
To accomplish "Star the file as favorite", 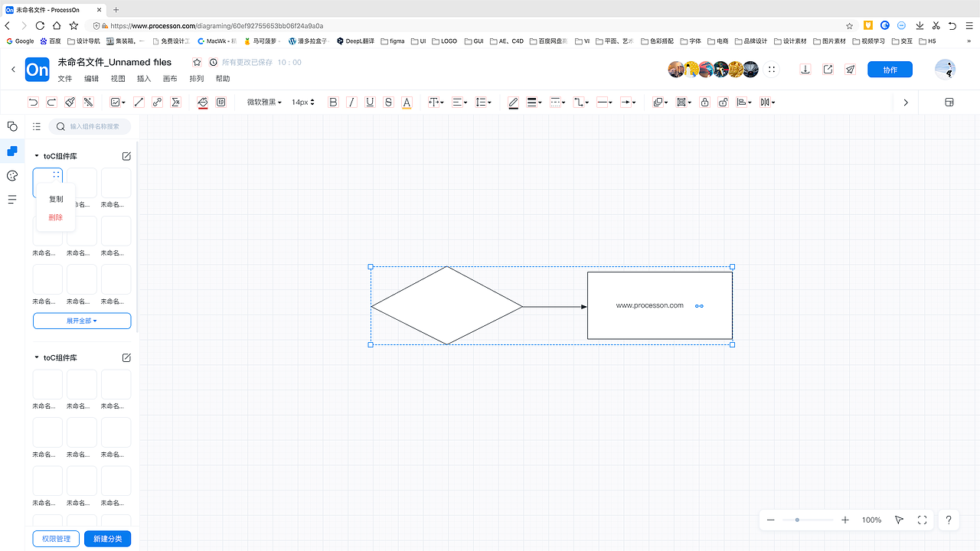I will point(197,62).
